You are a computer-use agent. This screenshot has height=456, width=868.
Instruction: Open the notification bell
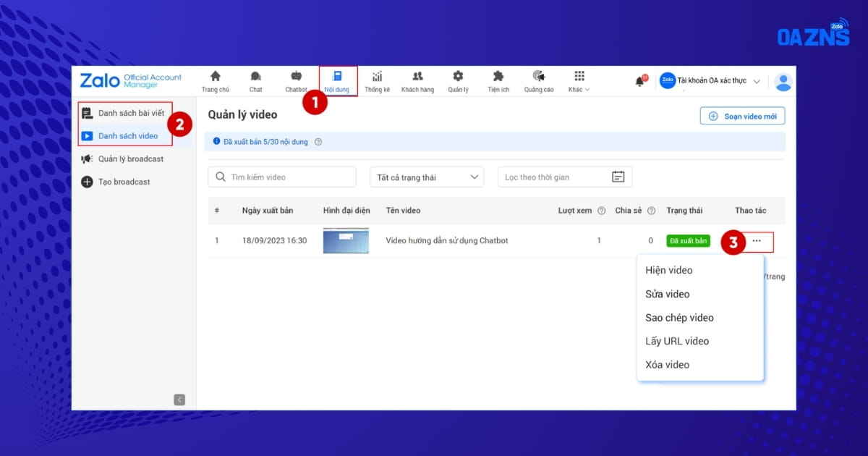click(x=640, y=81)
